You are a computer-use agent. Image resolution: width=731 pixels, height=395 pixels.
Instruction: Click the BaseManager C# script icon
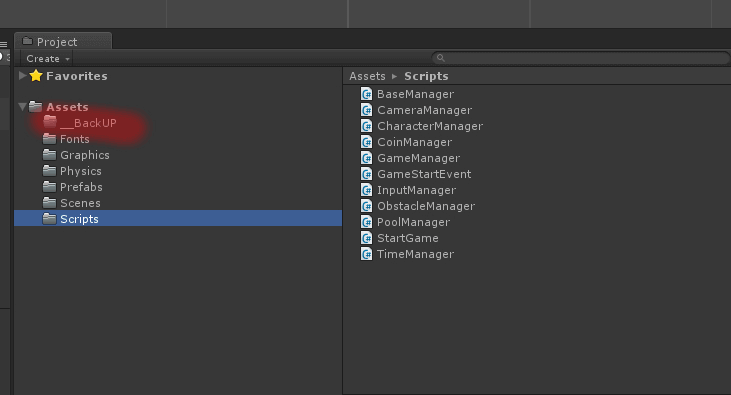[366, 94]
